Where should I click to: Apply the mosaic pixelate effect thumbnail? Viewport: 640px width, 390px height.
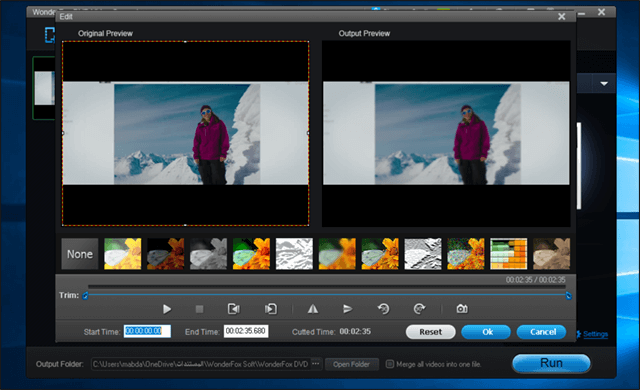click(508, 254)
